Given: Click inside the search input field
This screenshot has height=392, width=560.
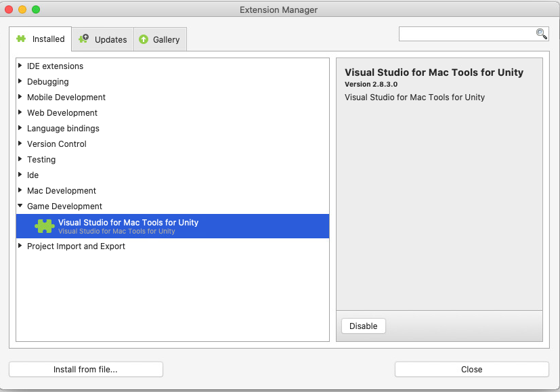Looking at the screenshot, I should pos(467,33).
